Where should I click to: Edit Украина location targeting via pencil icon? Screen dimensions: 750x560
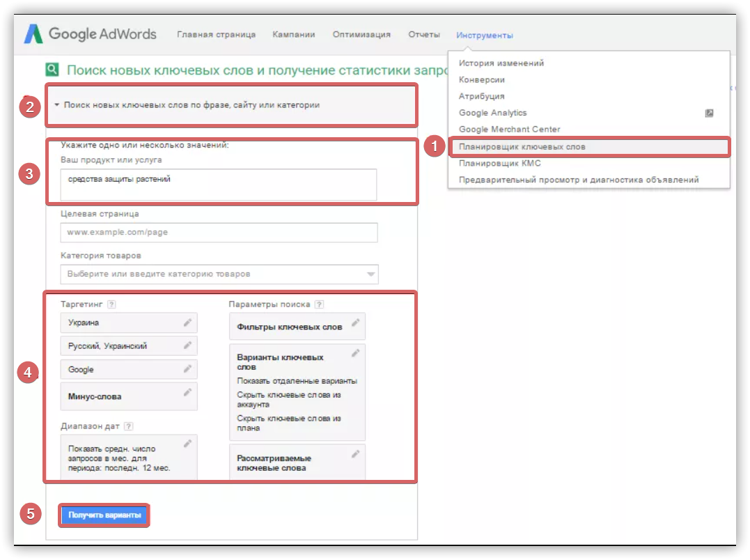point(187,322)
